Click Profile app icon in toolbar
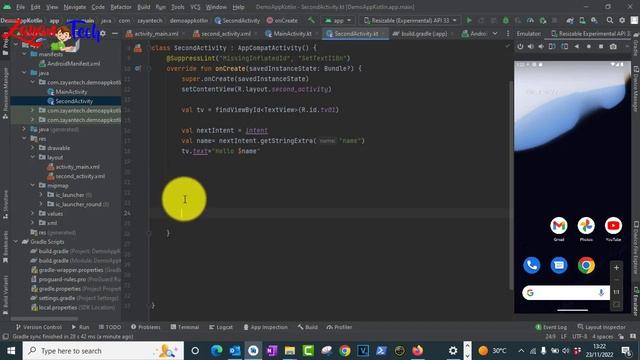Viewport: 640px width, 360px height. click(x=530, y=20)
